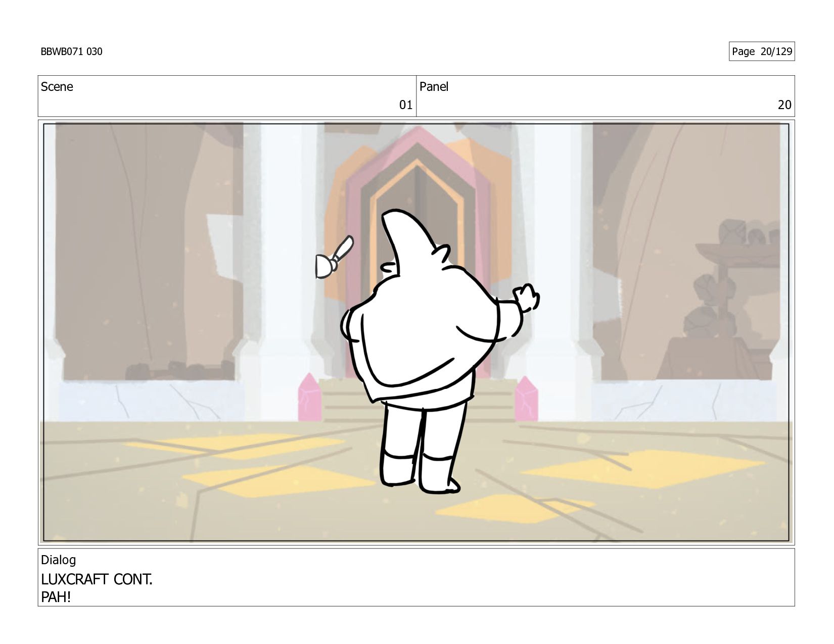Click the Dialog label
This screenshot has width=834, height=644.
[59, 560]
